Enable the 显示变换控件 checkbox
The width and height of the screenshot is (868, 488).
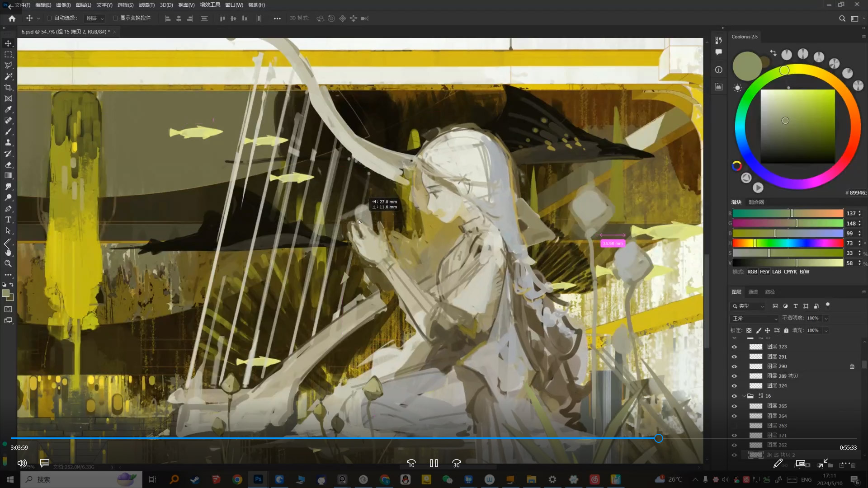(115, 18)
